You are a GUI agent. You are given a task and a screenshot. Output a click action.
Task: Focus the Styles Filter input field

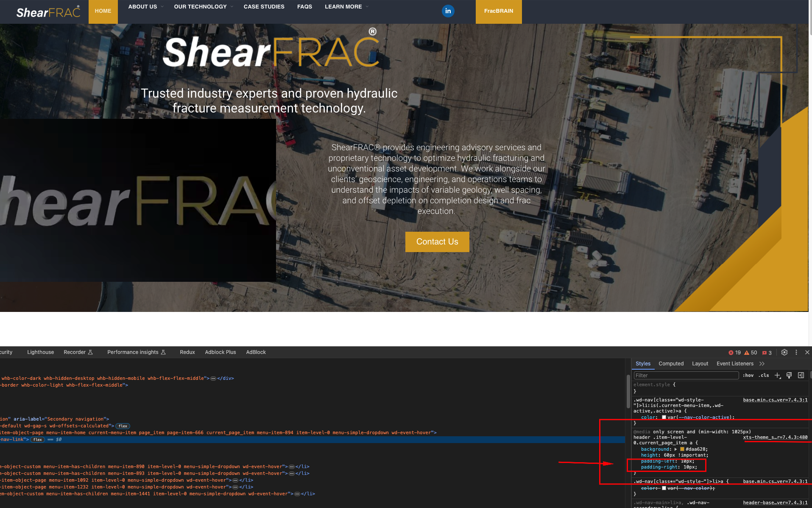(686, 375)
